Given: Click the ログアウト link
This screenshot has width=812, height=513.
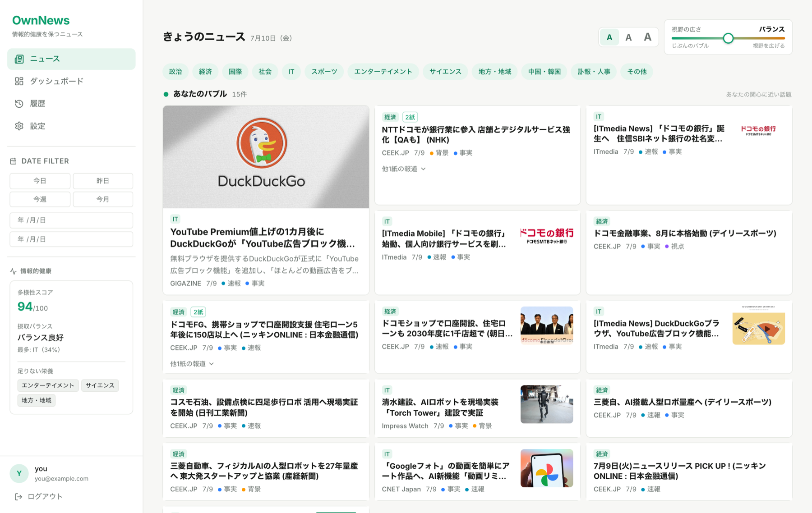Looking at the screenshot, I should pos(39,497).
